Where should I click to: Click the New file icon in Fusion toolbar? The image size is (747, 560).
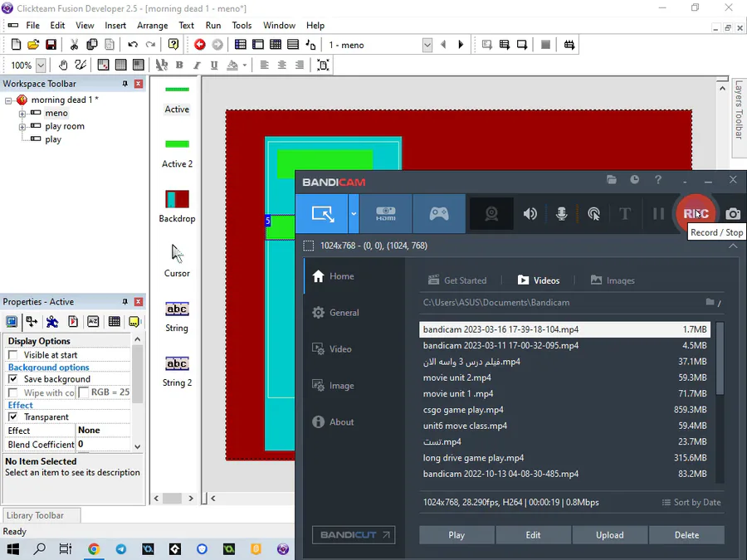(x=16, y=45)
